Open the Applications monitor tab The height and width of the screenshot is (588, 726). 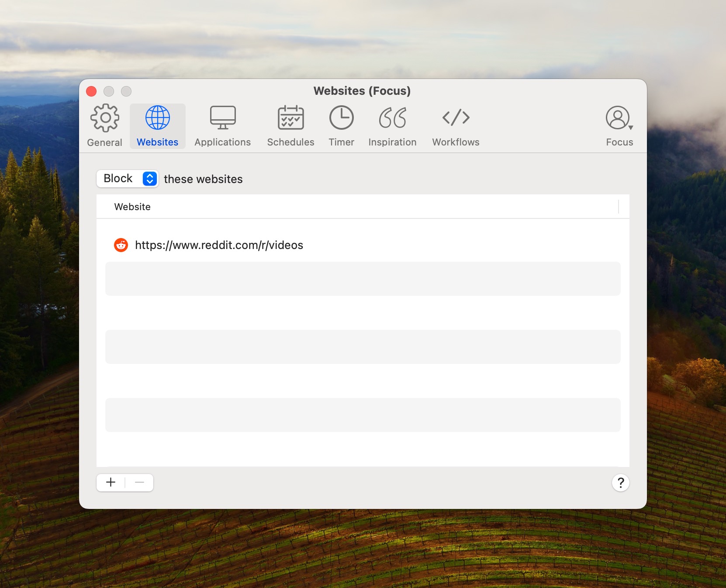pyautogui.click(x=223, y=126)
